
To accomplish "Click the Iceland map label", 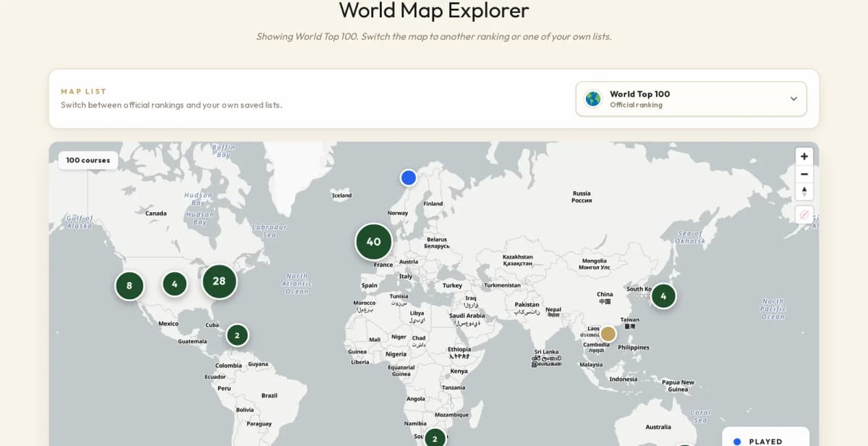I will pyautogui.click(x=341, y=195).
